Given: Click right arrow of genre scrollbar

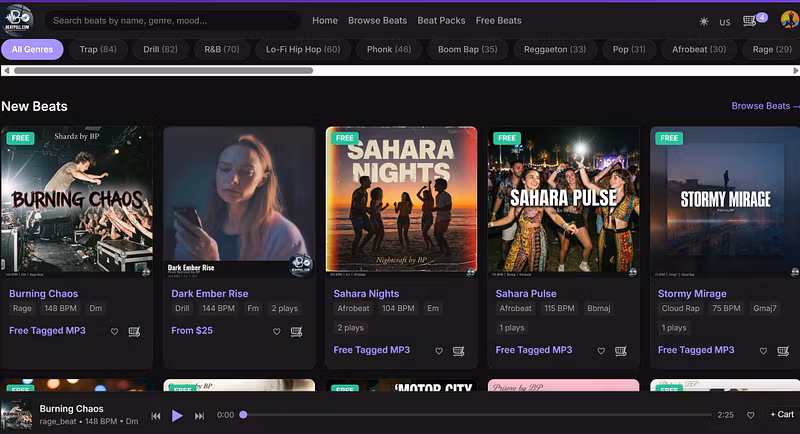Looking at the screenshot, I should pos(795,71).
